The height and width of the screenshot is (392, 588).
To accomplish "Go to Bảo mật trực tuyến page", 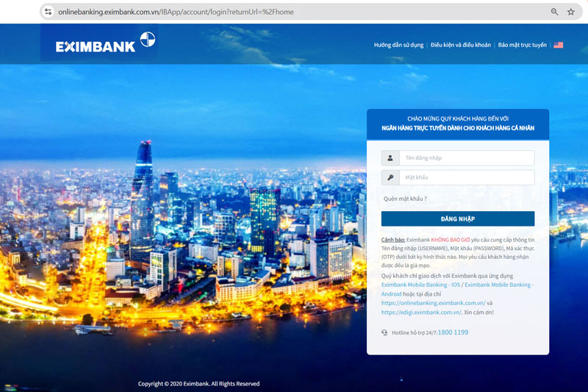I will (522, 45).
